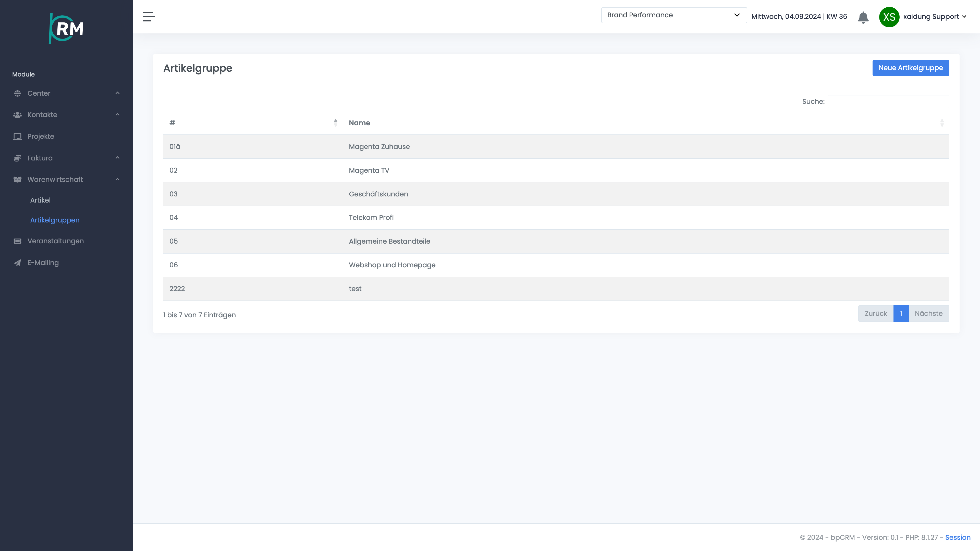Sort the table by the Name column arrows
The image size is (980, 551).
942,122
